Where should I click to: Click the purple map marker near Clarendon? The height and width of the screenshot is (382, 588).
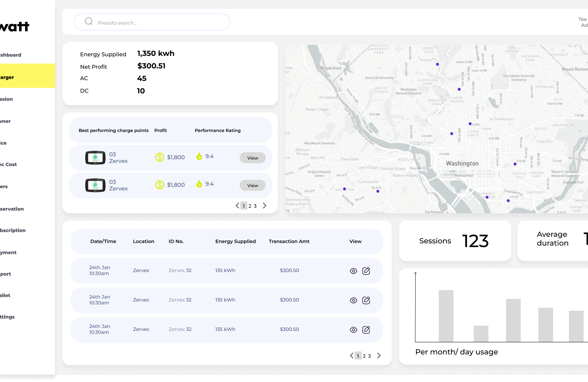pyautogui.click(x=378, y=191)
